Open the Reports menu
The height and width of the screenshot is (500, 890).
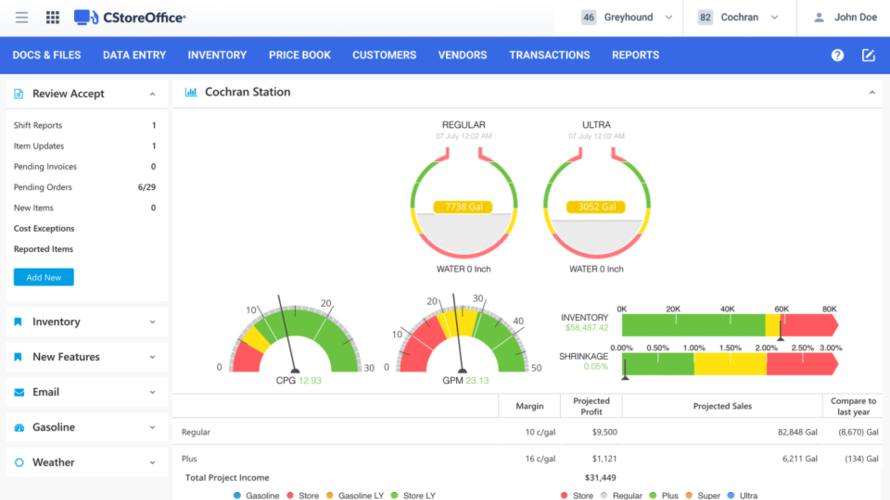click(x=635, y=56)
